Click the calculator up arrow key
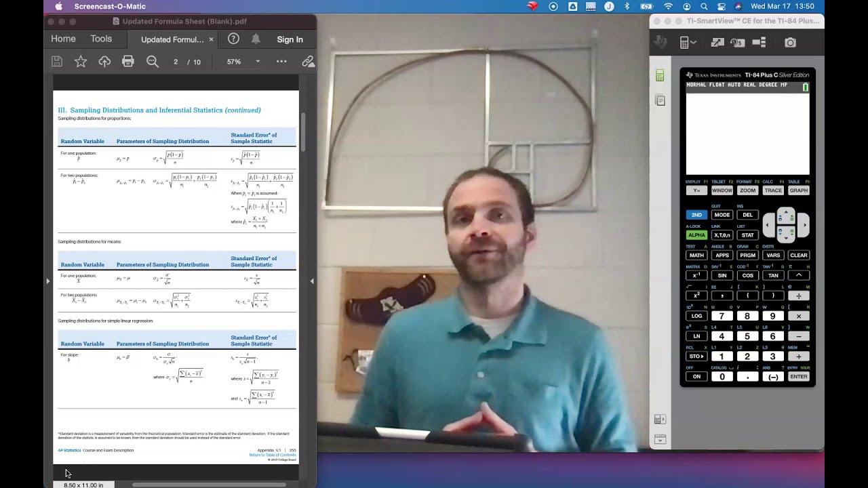868x488 pixels. tap(786, 216)
